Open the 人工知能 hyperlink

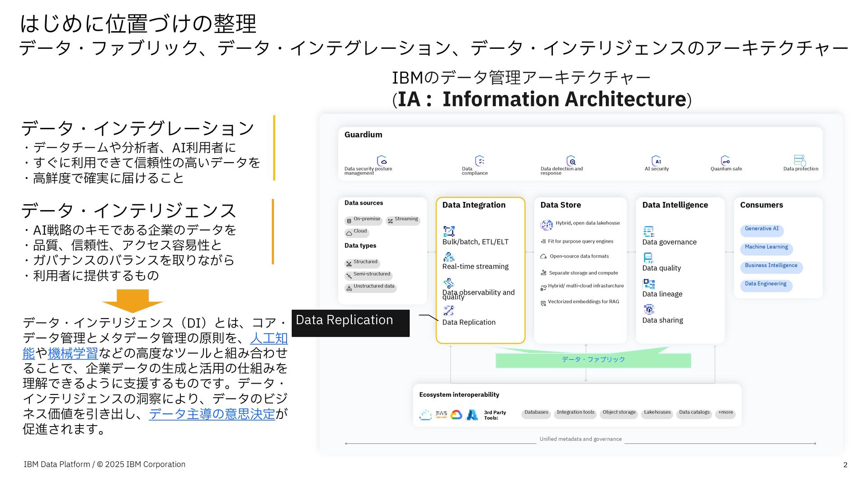point(269,338)
